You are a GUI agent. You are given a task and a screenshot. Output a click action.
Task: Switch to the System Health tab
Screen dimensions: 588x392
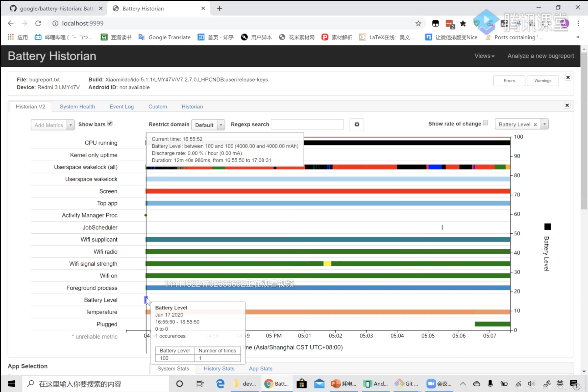77,107
